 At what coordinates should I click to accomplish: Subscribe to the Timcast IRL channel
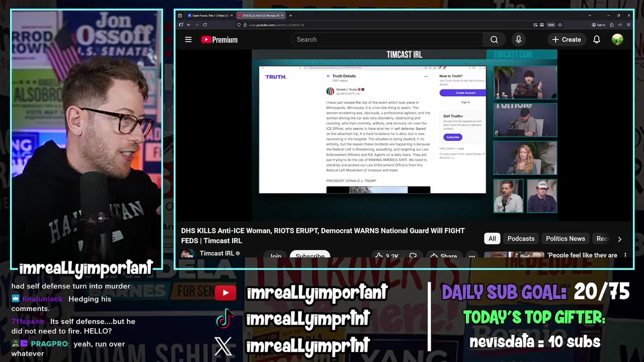pyautogui.click(x=310, y=254)
